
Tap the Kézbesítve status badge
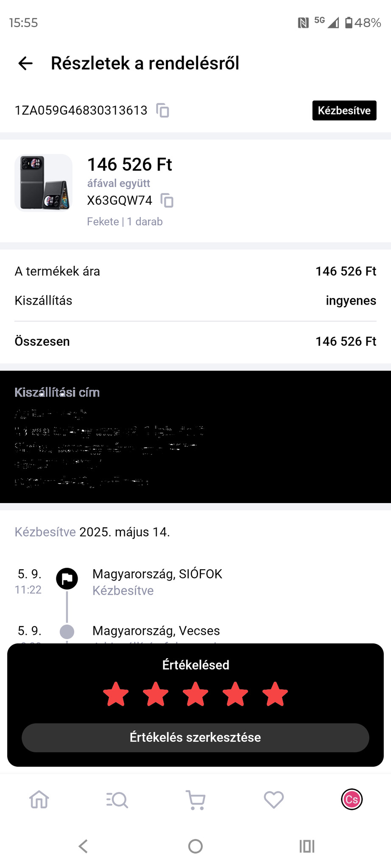click(x=344, y=111)
